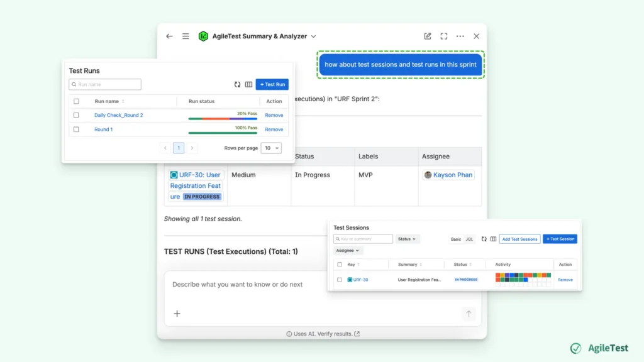
Task: Remove the URF-30 test session
Action: click(x=565, y=280)
